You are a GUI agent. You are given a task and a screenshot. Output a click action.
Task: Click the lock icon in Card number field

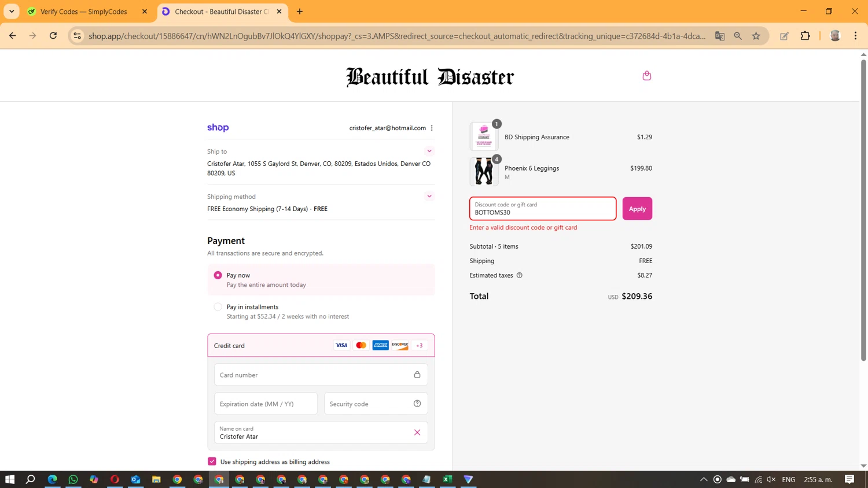(x=417, y=375)
